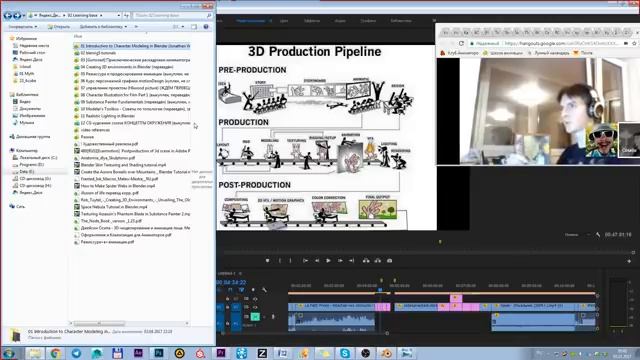Image resolution: width=640 pixels, height=360 pixels.
Task: Click the Play button in Premiere transport controls
Action: pos(328,260)
